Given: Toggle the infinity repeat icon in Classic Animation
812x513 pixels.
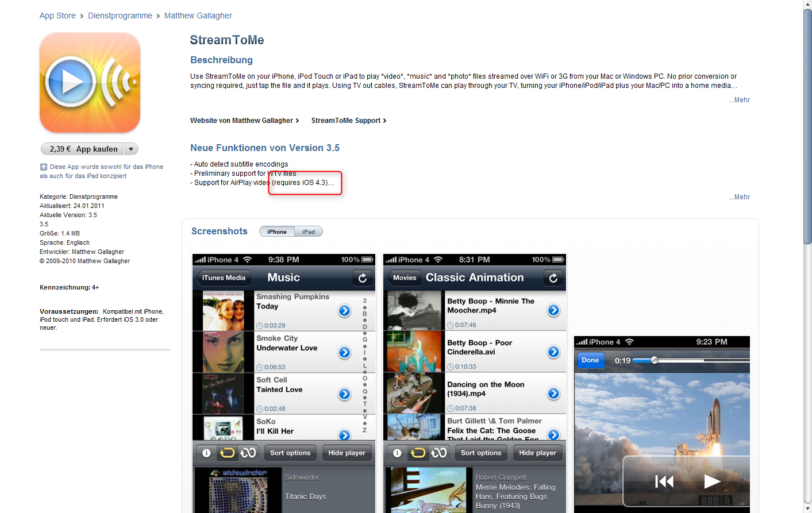Looking at the screenshot, I should point(439,453).
